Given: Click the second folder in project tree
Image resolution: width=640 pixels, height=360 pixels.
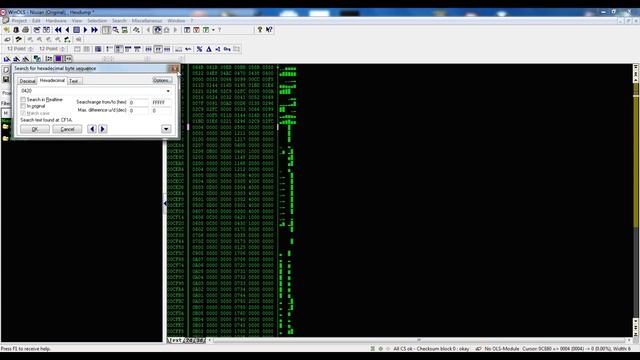Looking at the screenshot, I should point(6,139).
